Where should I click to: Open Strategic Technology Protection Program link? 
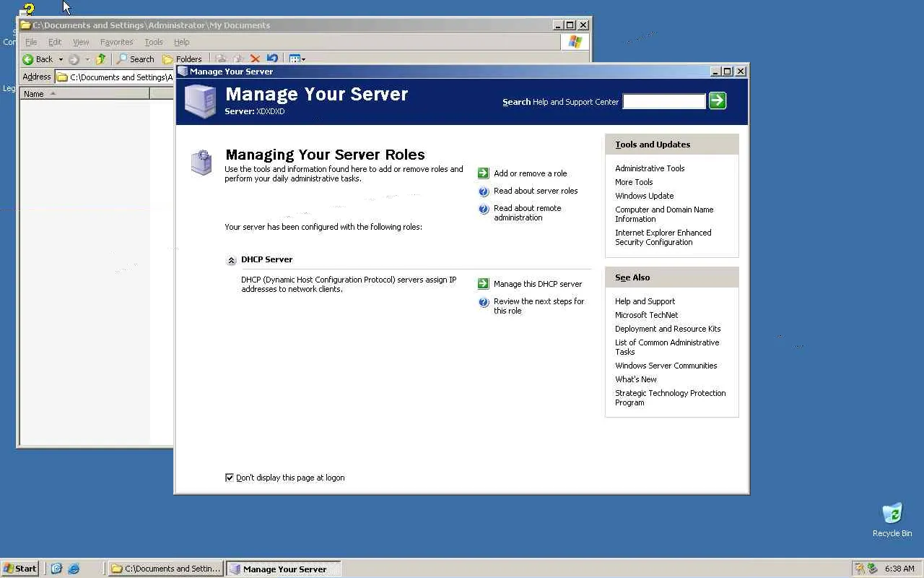(671, 398)
